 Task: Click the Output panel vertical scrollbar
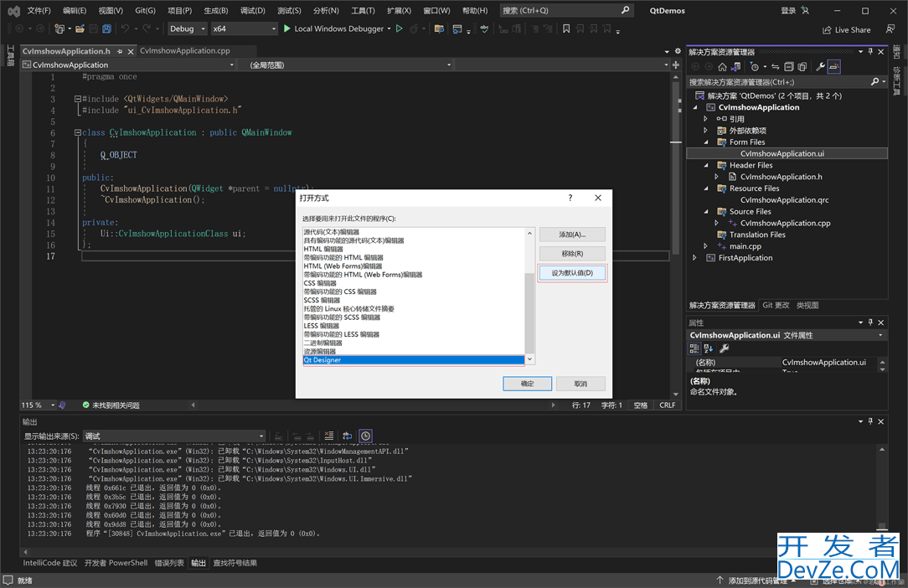(882, 488)
